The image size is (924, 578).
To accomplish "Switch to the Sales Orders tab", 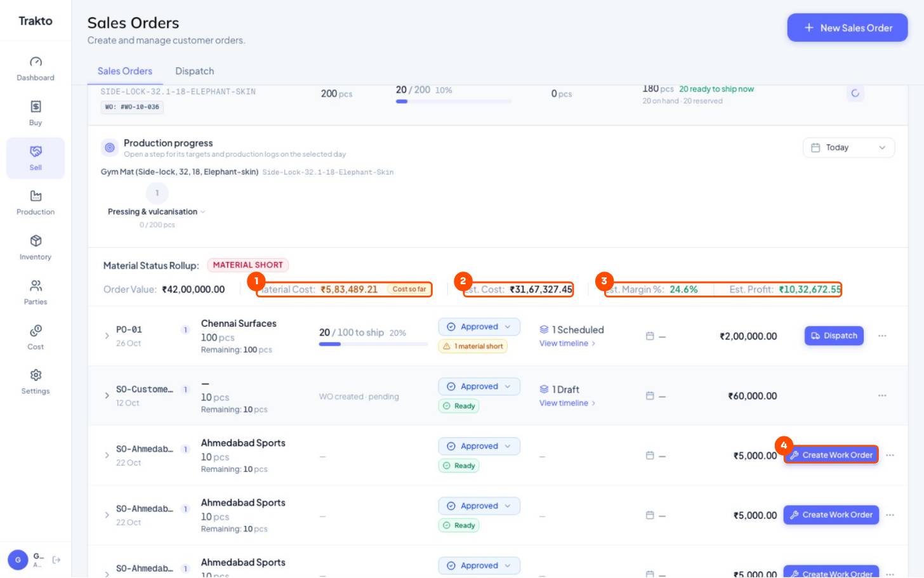I will [125, 71].
